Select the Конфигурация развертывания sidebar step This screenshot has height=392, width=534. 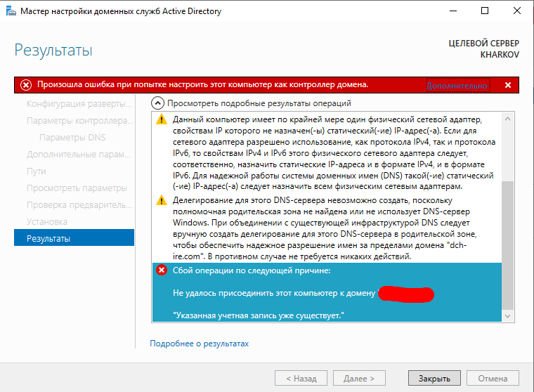coord(79,103)
